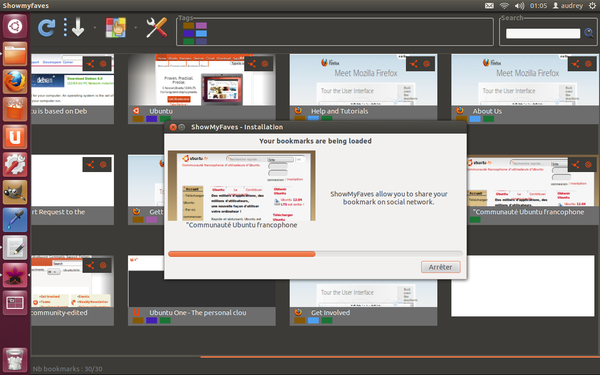Open the text editor in launcher

pyautogui.click(x=15, y=248)
